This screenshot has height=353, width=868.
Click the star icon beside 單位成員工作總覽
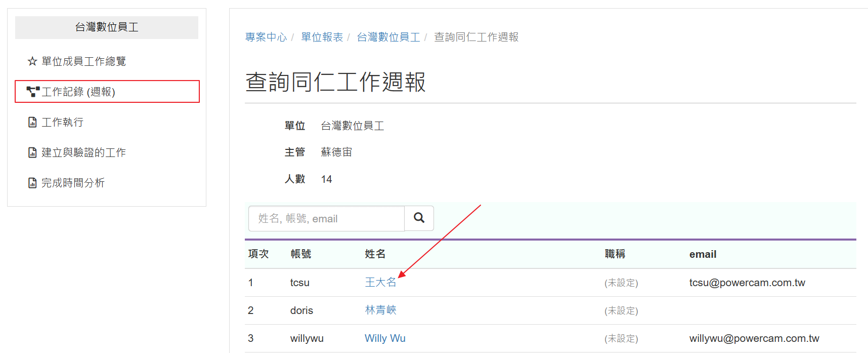pos(32,61)
